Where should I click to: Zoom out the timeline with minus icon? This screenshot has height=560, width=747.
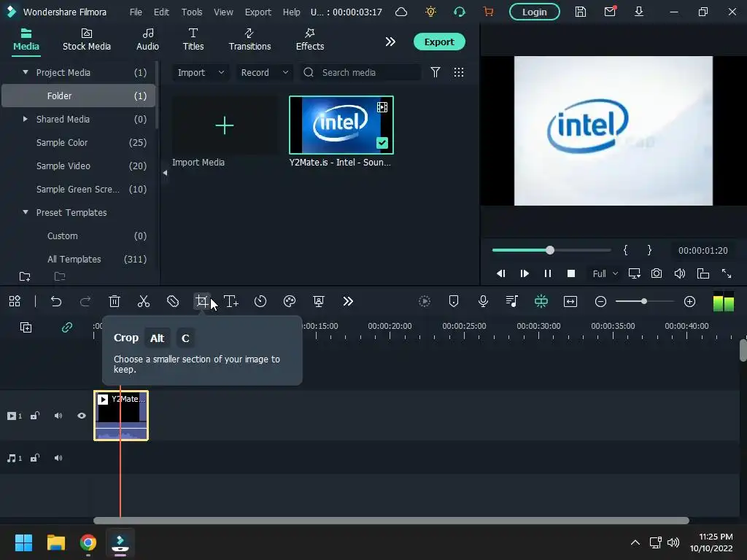point(601,301)
